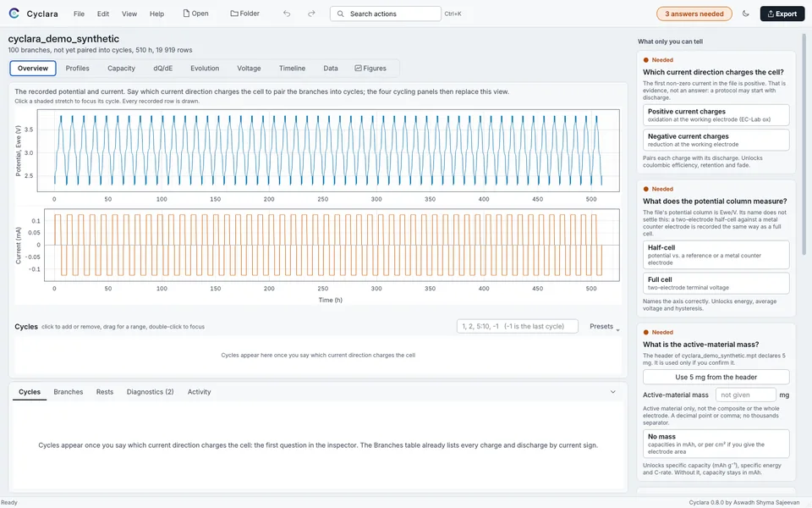Toggle dark mode with the moon icon

(746, 14)
